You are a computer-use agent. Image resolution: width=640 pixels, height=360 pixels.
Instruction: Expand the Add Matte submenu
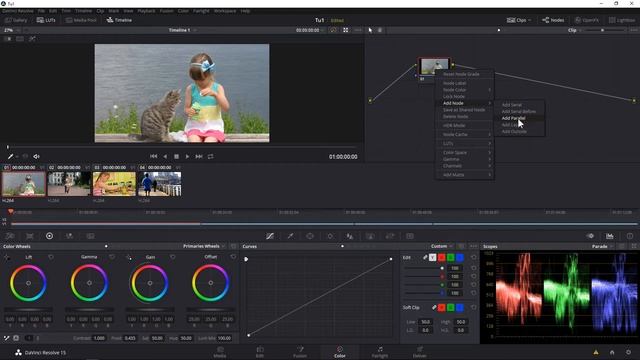[465, 175]
